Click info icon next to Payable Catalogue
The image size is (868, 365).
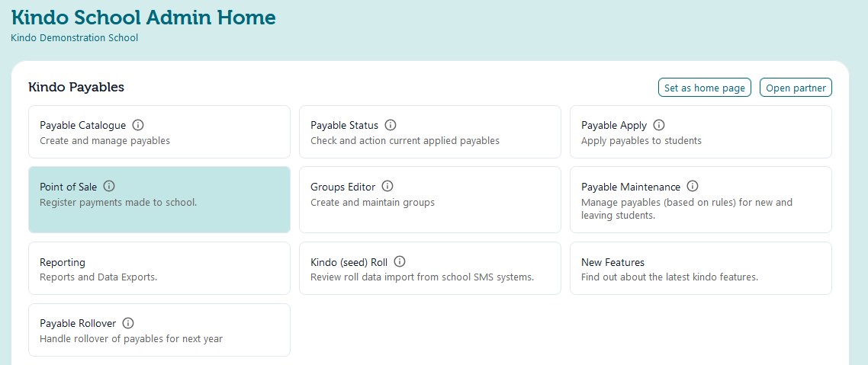coord(138,125)
